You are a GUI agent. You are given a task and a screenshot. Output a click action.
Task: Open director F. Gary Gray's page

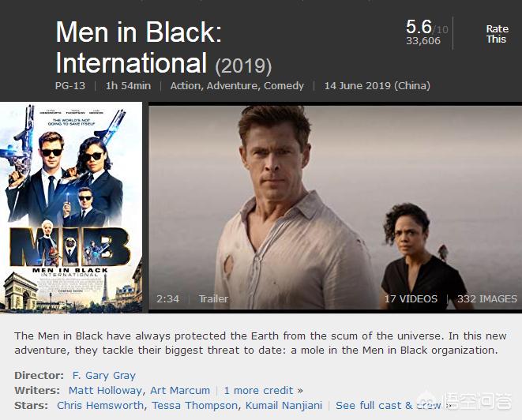[x=104, y=376]
